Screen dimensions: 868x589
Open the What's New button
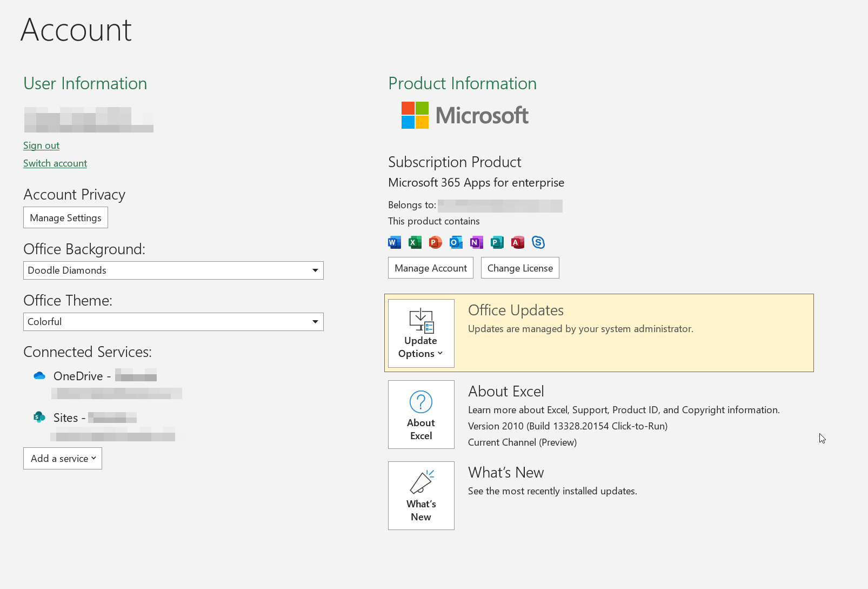[x=421, y=495]
